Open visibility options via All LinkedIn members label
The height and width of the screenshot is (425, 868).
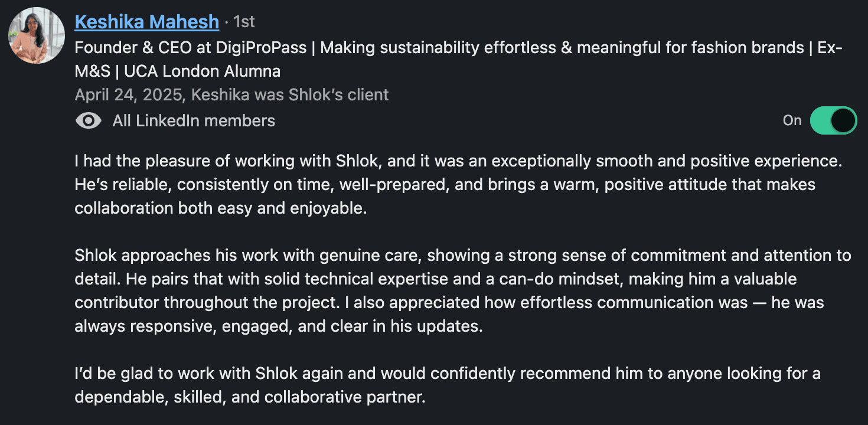click(x=194, y=120)
